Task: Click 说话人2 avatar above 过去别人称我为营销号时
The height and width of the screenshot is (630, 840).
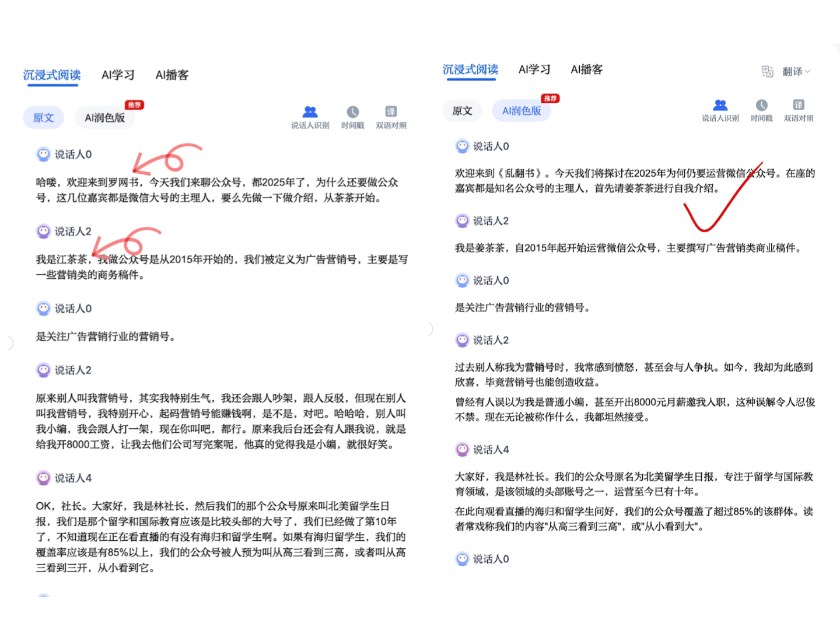Action: pyautogui.click(x=462, y=340)
